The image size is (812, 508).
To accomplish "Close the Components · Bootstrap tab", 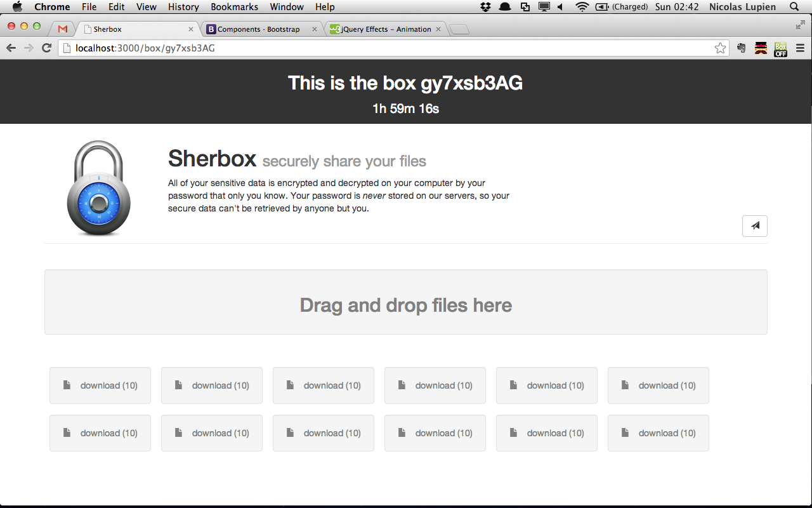I will tap(315, 29).
